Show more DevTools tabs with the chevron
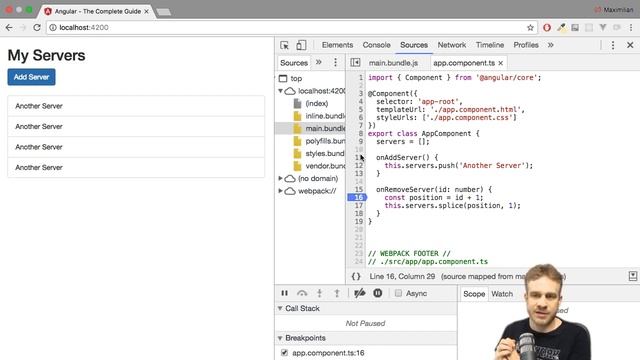This screenshot has width=640, height=360. 551,45
